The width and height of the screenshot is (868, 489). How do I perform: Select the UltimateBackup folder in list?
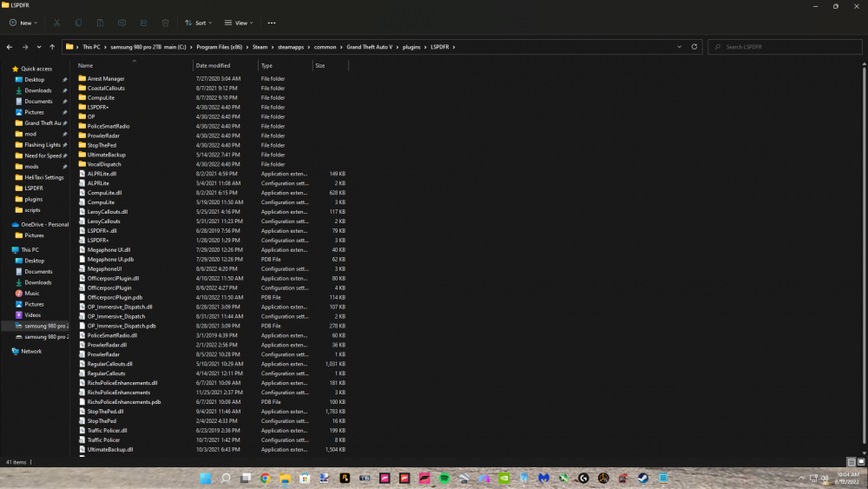coord(107,155)
